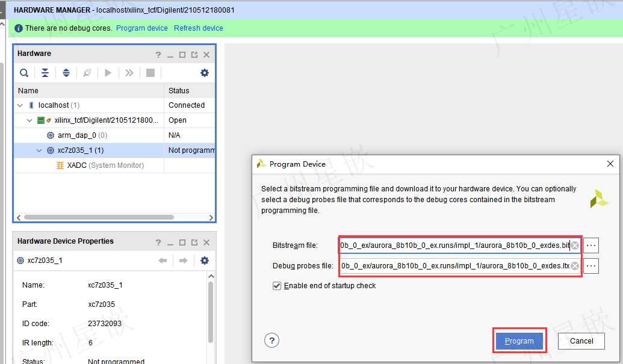Click the Part value xc7z035

(x=101, y=304)
